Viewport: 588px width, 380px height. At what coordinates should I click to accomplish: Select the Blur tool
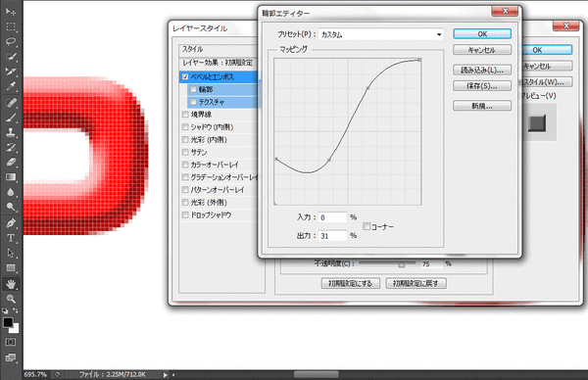click(x=11, y=192)
